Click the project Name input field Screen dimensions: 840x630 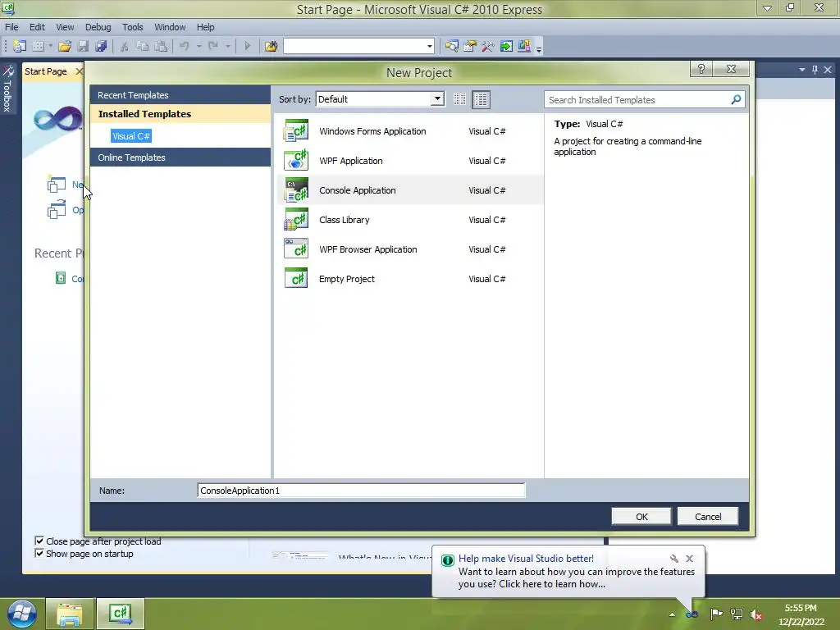coord(361,491)
